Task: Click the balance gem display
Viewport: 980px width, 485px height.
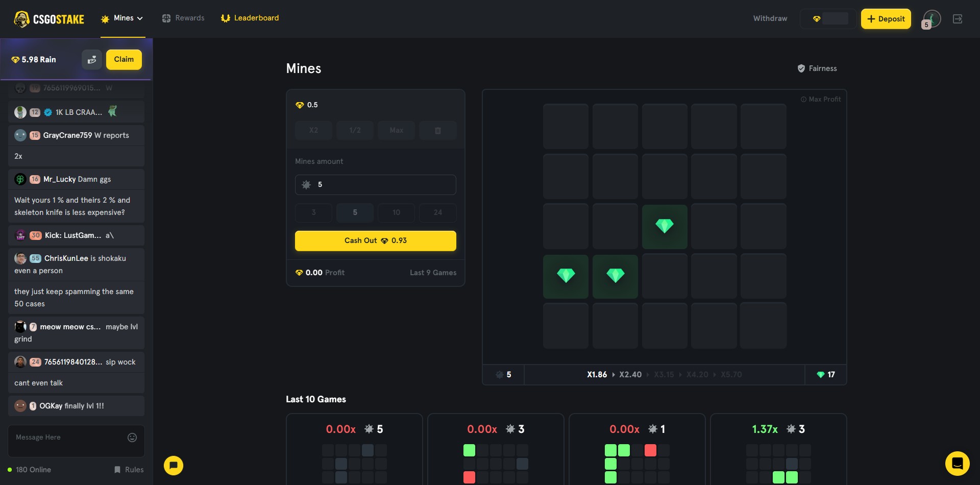Action: pyautogui.click(x=828, y=19)
